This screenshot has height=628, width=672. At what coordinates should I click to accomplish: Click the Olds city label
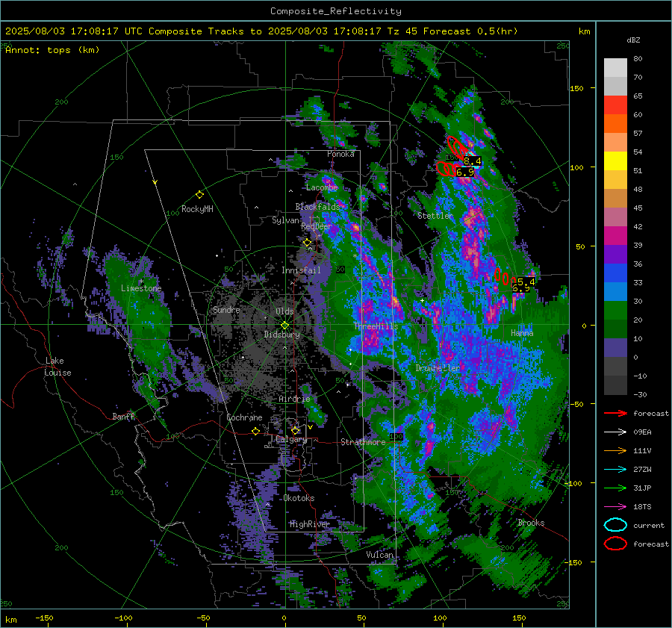284,311
